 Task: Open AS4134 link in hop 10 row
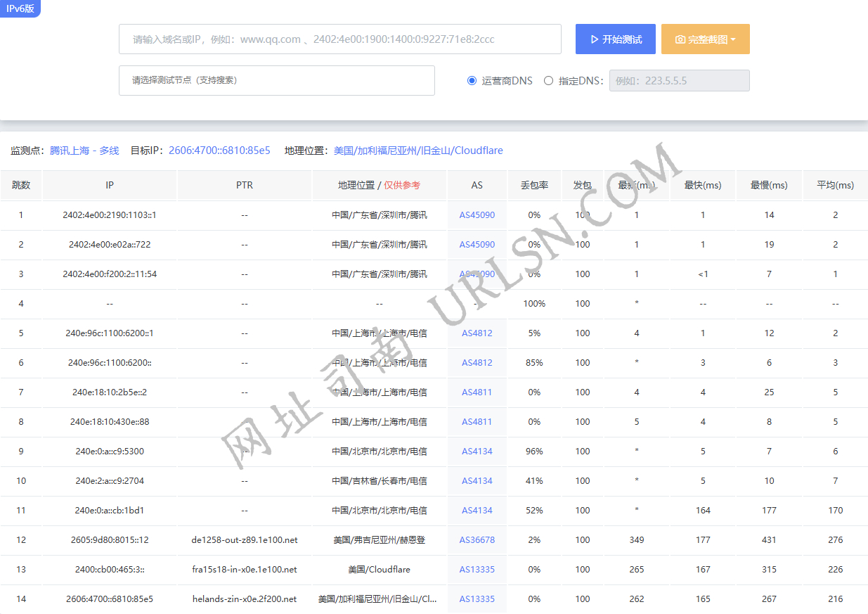pos(477,481)
